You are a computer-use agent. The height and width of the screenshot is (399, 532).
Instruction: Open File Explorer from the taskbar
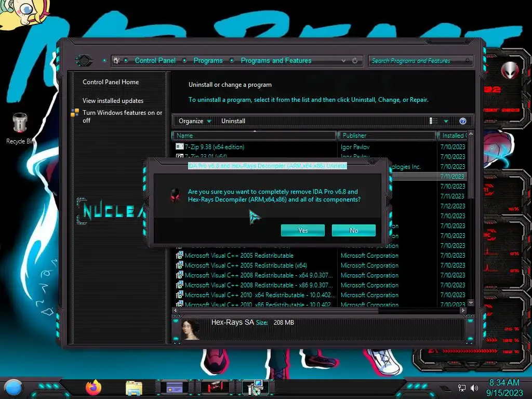point(134,388)
